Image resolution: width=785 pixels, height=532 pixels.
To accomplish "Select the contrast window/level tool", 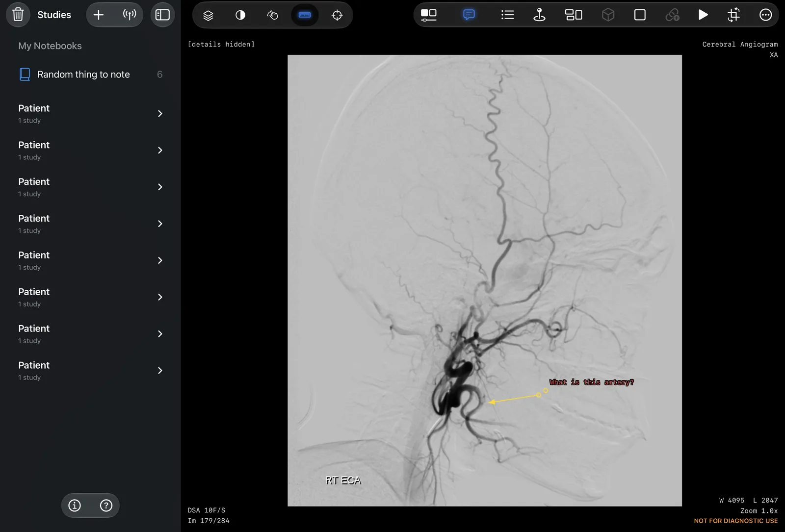I will 240,15.
